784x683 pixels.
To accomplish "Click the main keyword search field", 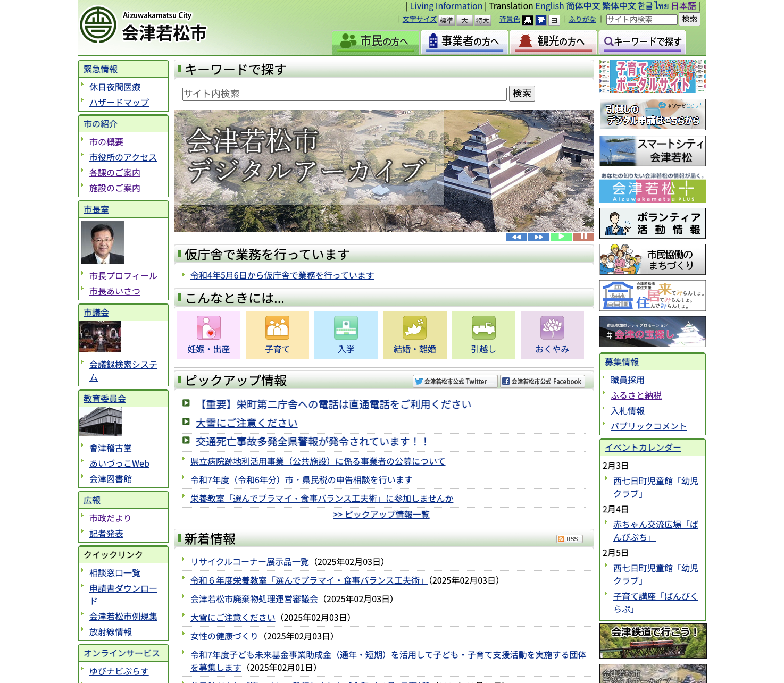I will tap(344, 94).
